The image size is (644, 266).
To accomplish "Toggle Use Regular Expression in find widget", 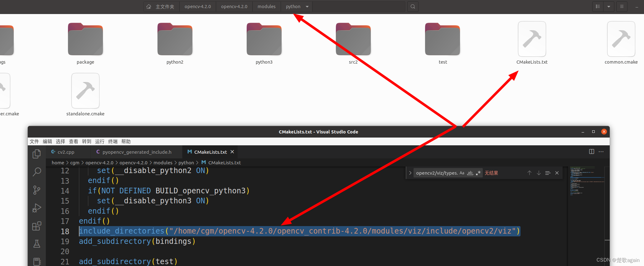I will point(478,173).
